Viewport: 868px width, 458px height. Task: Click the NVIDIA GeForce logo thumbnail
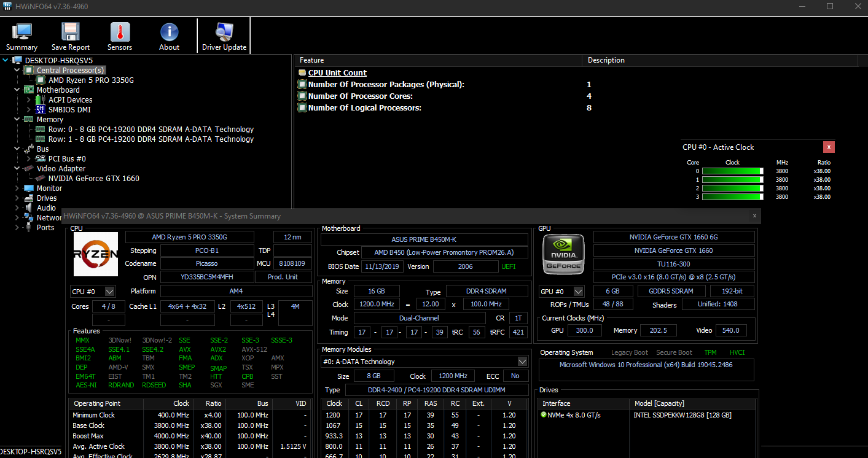(x=563, y=254)
